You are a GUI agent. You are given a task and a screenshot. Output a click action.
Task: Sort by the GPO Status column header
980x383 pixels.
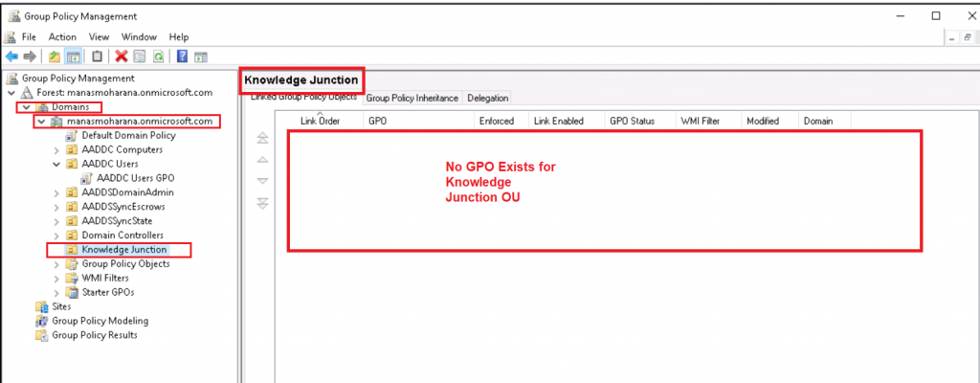632,122
